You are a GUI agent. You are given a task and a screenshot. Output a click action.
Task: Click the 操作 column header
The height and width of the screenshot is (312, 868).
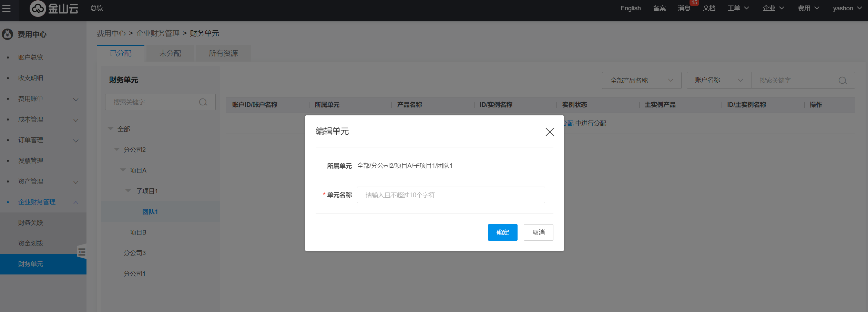(x=816, y=105)
